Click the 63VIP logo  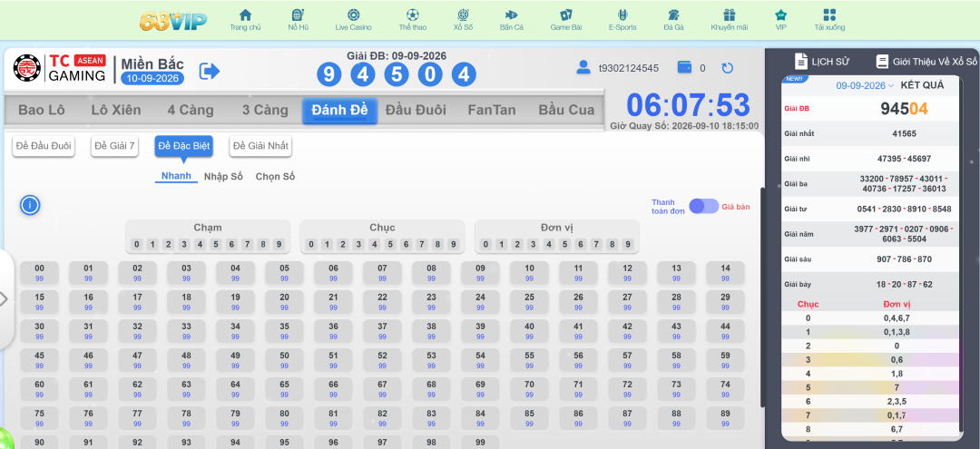pyautogui.click(x=173, y=21)
